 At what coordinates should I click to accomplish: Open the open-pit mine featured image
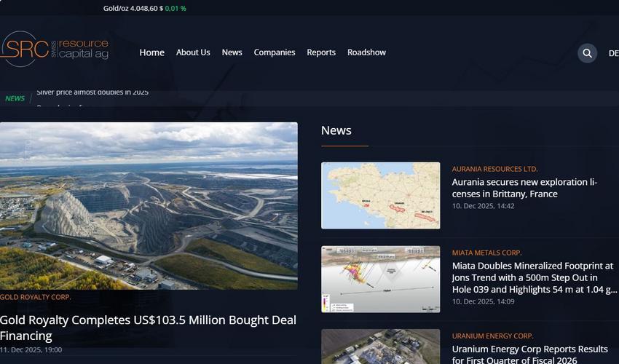(149, 205)
